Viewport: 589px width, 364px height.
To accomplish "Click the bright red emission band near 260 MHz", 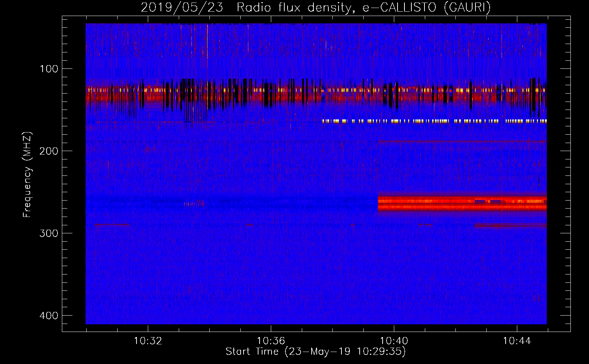I will tap(462, 203).
